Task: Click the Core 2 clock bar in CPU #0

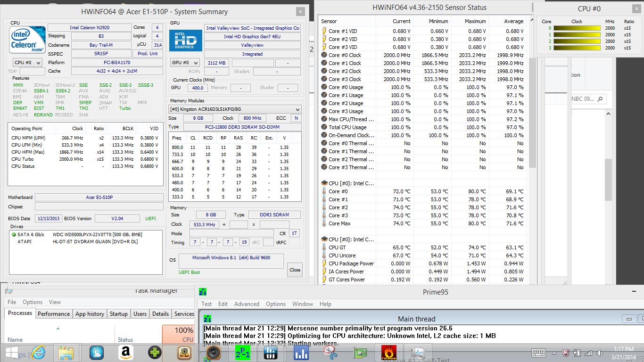Action: click(577, 41)
